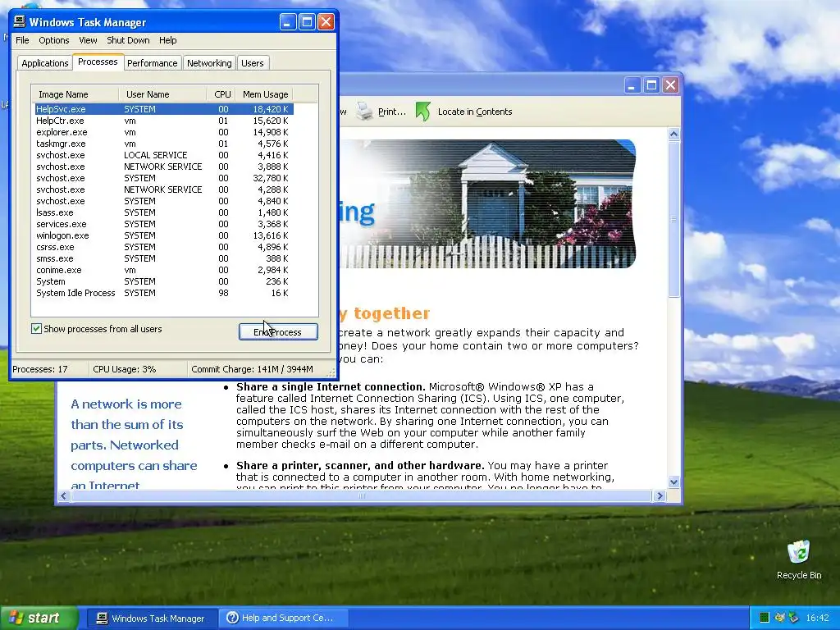Click the Print... button in Help window
The image size is (840, 630).
(x=381, y=112)
